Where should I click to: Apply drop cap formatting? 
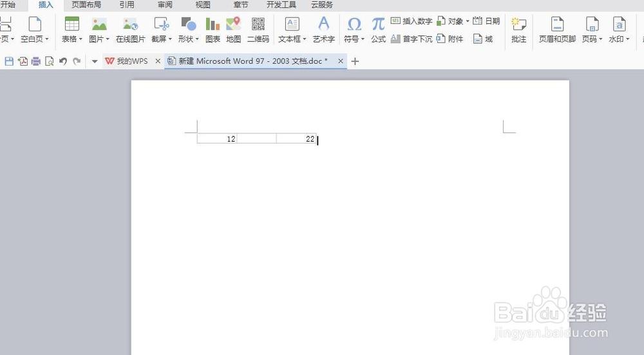pos(412,39)
